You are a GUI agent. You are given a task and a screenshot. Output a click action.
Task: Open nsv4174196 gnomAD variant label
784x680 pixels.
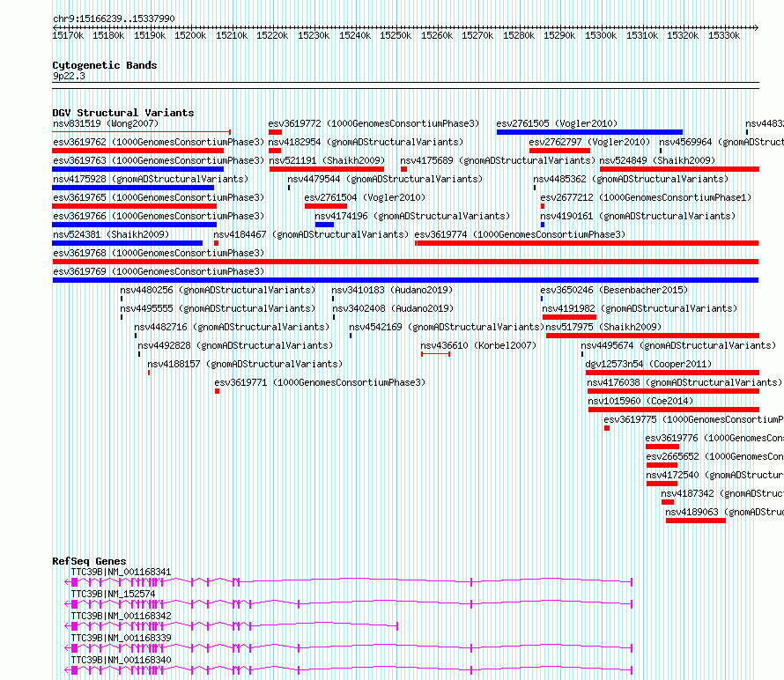point(412,216)
